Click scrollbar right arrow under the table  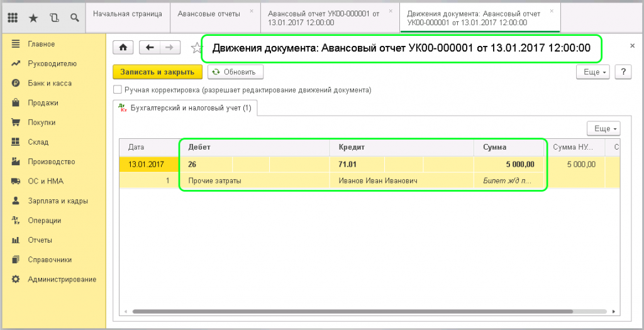coord(614,312)
